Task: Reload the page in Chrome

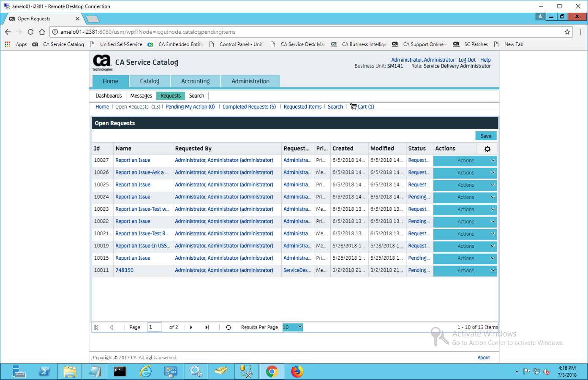Action: 30,32
